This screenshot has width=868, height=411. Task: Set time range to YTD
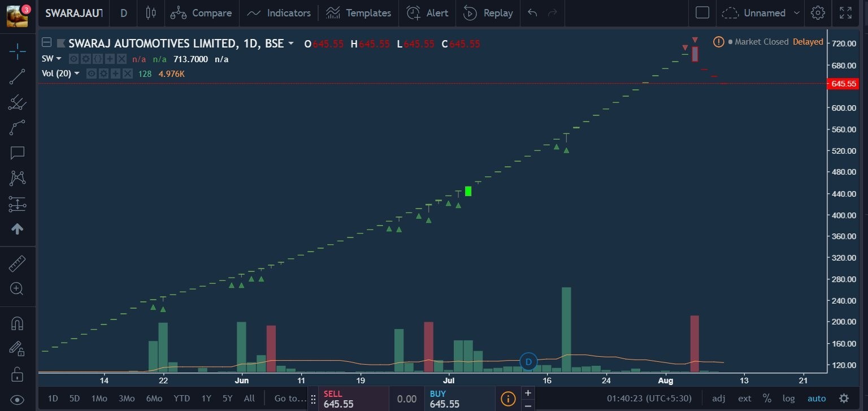coord(181,399)
